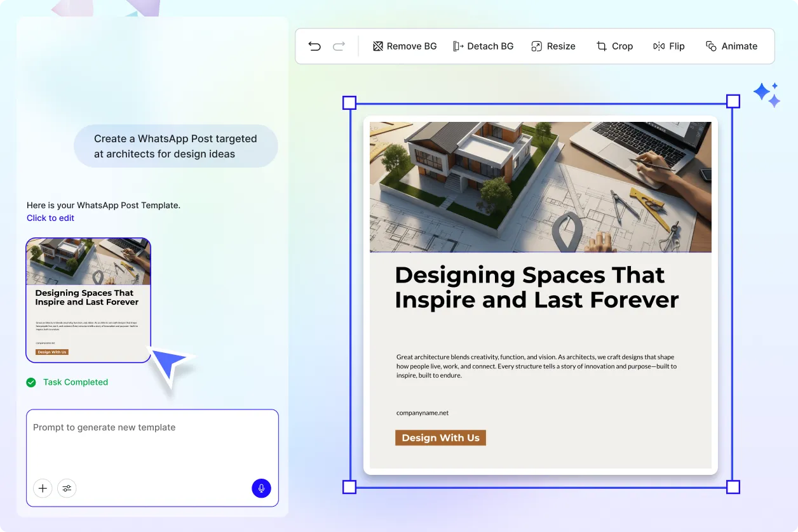798x532 pixels.
Task: Click the "Task Completed" status text
Action: click(76, 382)
